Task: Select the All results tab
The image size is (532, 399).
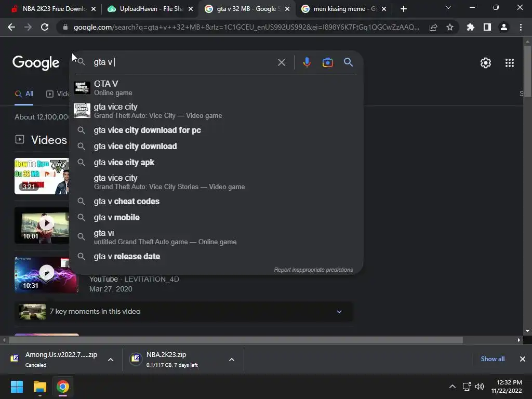Action: coord(24,94)
